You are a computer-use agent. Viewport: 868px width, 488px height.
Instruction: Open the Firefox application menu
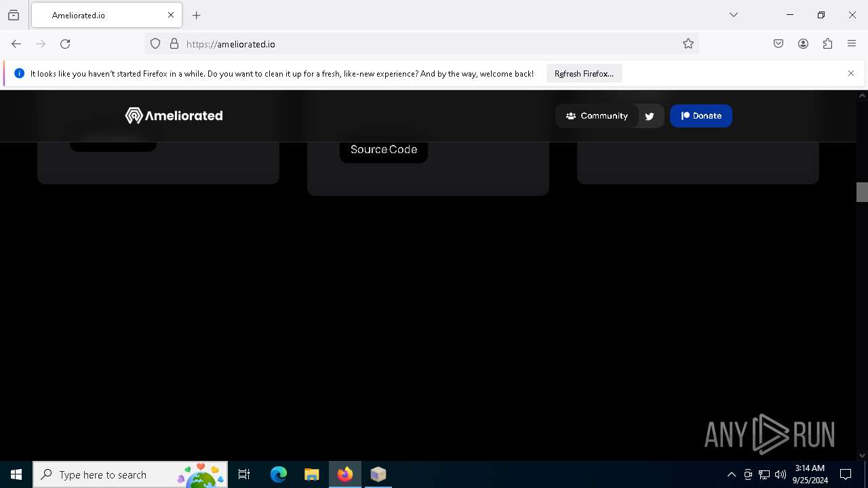[852, 44]
